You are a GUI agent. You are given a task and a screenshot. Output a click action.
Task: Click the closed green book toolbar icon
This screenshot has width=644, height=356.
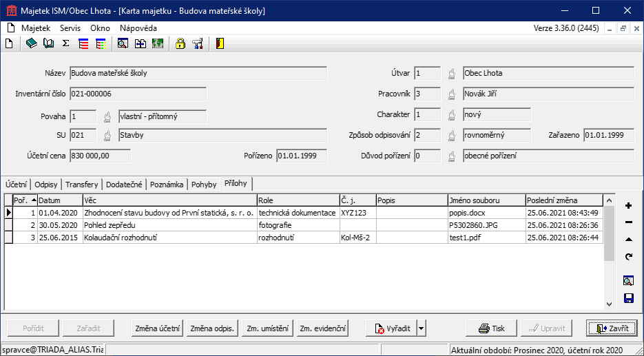tap(31, 44)
